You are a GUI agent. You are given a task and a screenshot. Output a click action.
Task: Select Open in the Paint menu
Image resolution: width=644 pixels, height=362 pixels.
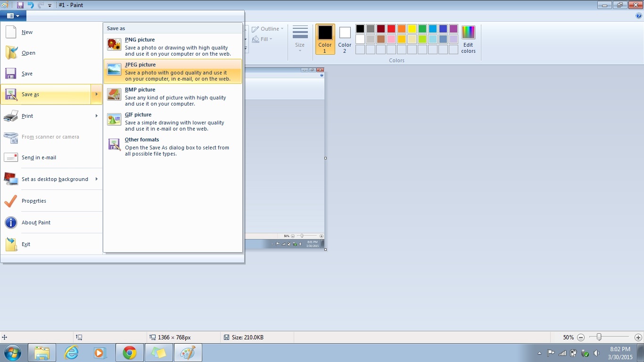[x=52, y=53]
